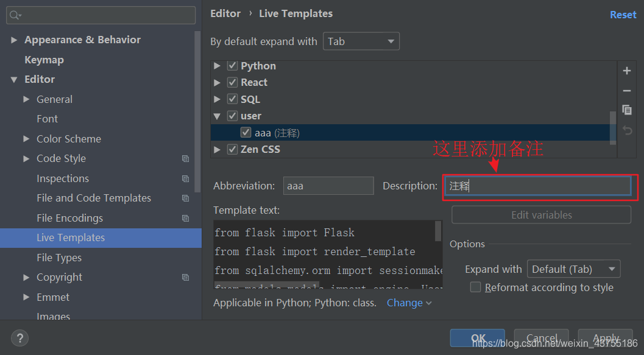The width and height of the screenshot is (644, 355).
Task: Click the Editor breadcrumb
Action: coord(225,13)
